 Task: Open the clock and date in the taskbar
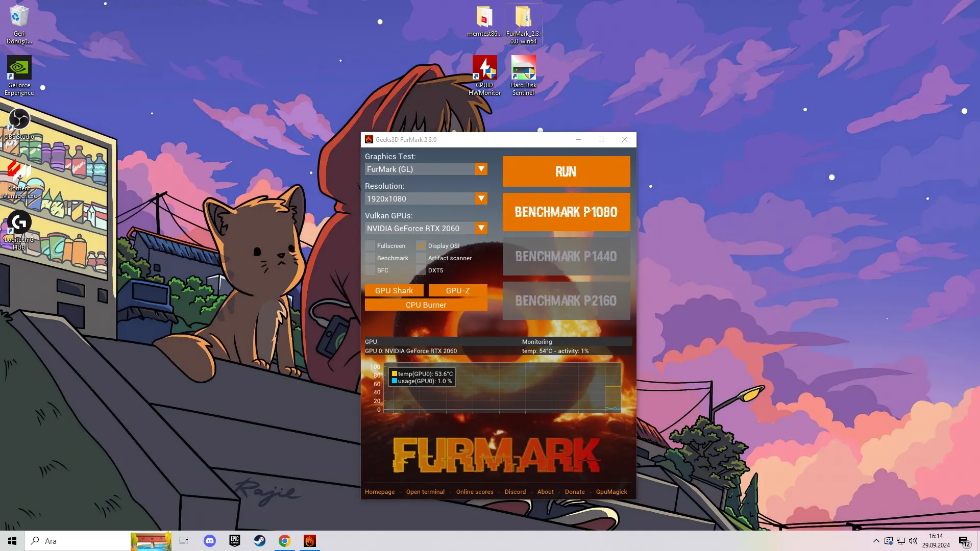tap(936, 541)
